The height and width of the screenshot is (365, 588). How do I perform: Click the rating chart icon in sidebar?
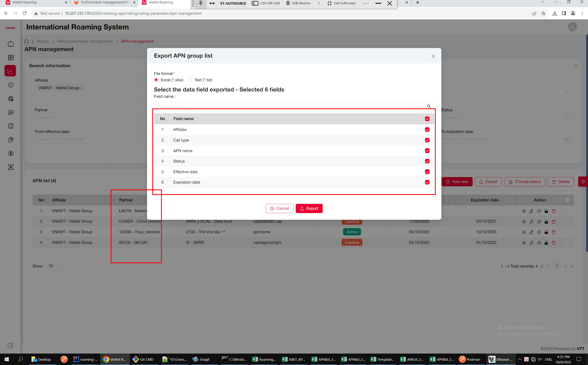click(10, 71)
